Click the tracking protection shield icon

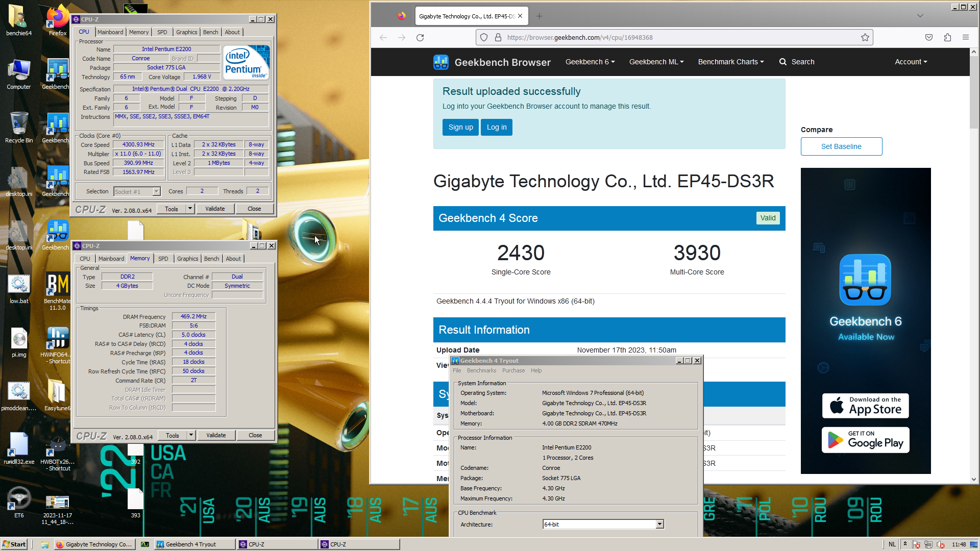point(484,37)
